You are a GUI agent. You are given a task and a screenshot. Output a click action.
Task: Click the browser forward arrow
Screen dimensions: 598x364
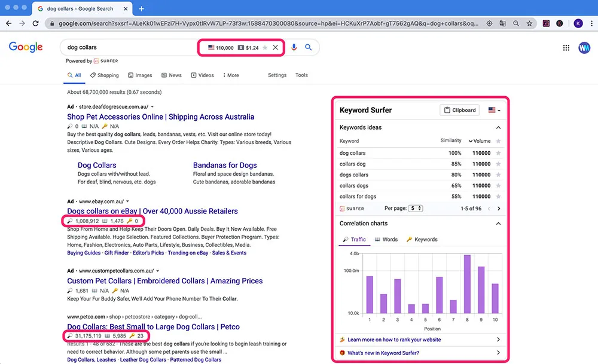tap(22, 24)
